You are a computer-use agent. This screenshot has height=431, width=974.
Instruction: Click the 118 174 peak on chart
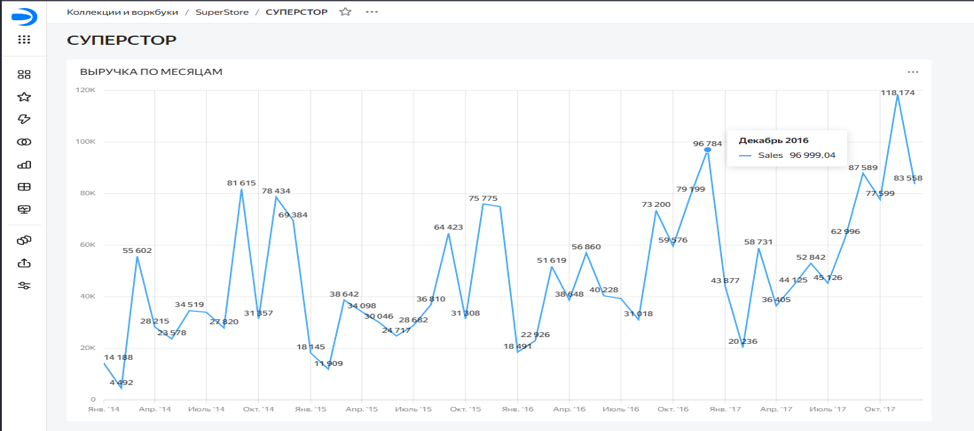tap(897, 96)
